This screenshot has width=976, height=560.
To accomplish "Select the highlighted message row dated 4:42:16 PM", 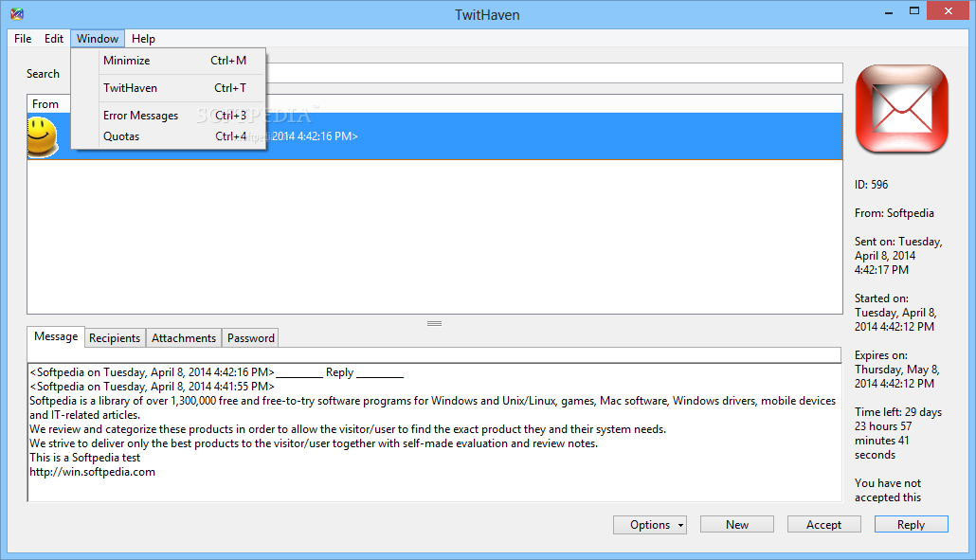I will pyautogui.click(x=435, y=136).
